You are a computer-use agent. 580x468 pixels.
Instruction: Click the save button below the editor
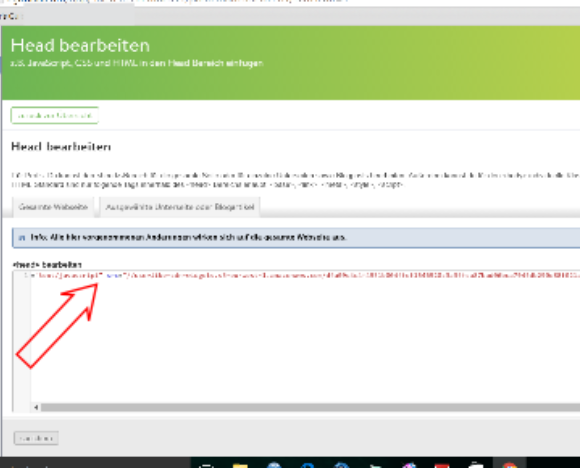(36, 438)
